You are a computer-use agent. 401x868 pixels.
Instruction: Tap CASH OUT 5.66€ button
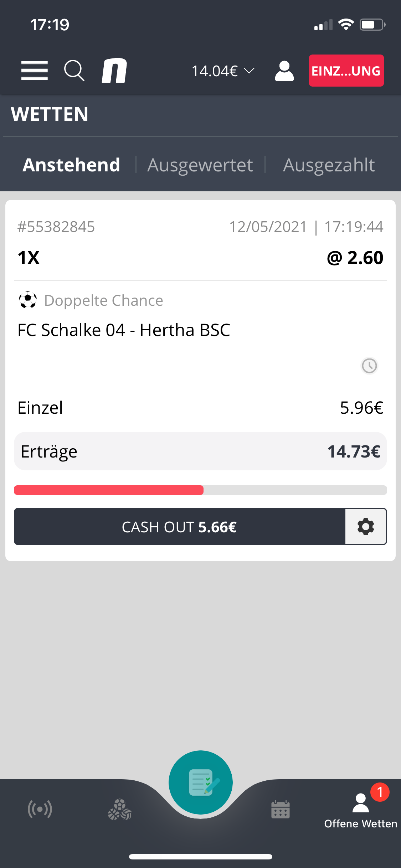tap(180, 527)
